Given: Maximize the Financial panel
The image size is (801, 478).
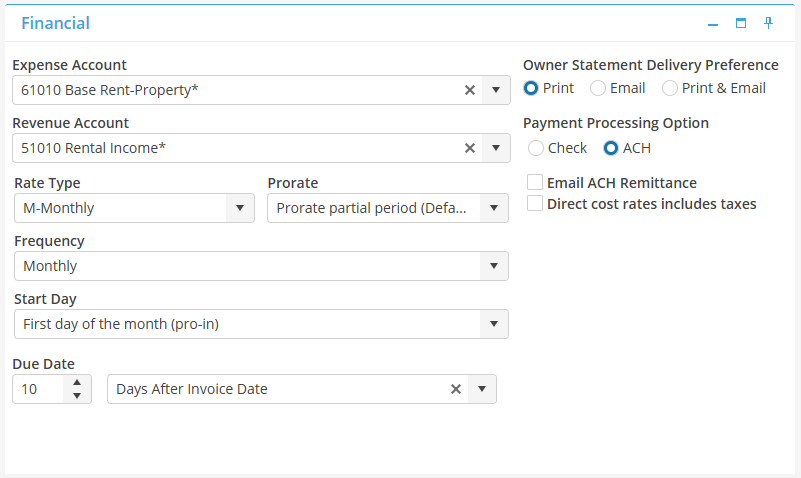Looking at the screenshot, I should pos(741,23).
